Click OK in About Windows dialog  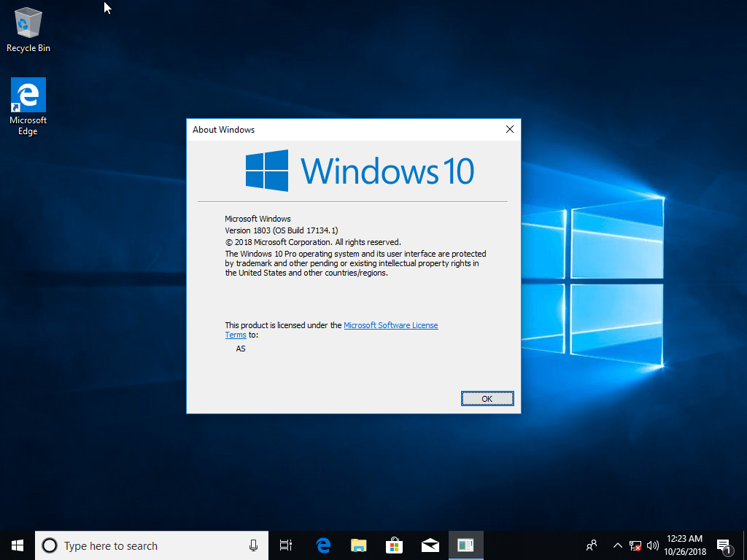click(x=487, y=399)
